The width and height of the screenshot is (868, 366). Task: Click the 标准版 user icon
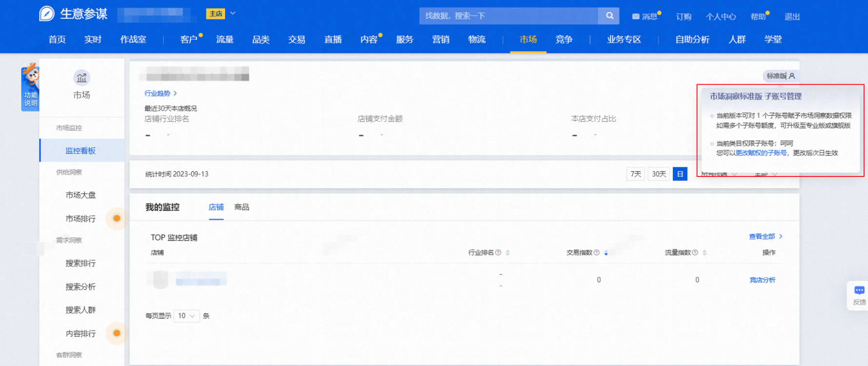point(792,76)
